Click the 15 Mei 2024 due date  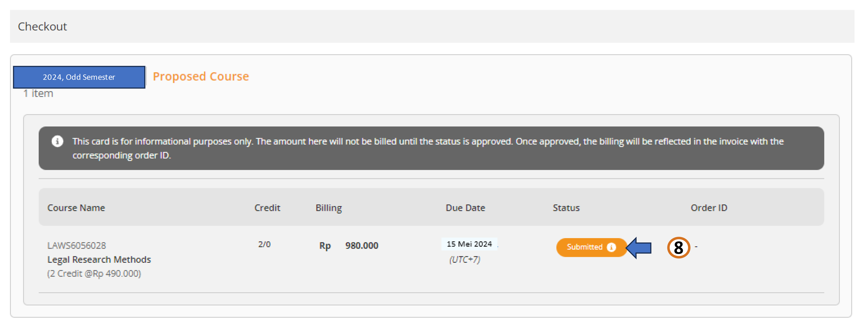469,244
